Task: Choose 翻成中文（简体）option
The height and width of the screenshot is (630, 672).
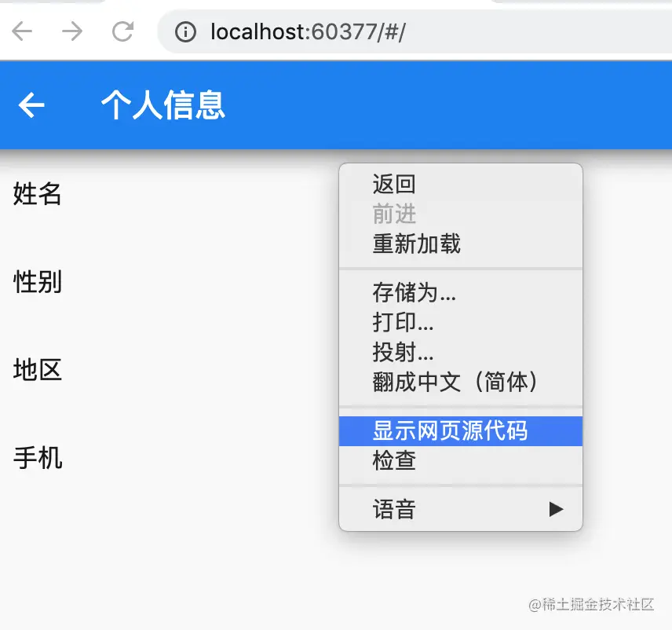Action: (461, 382)
